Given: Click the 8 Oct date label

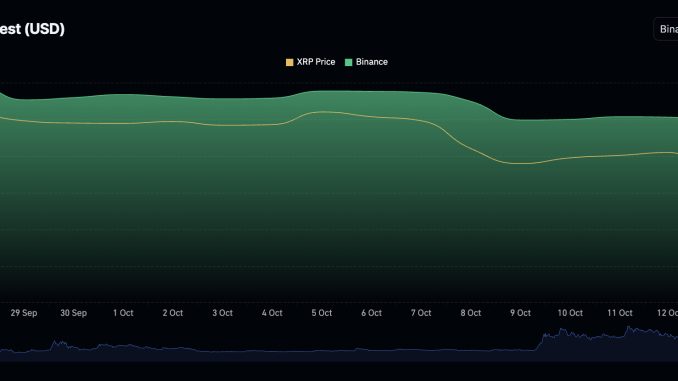Looking at the screenshot, I should [471, 313].
